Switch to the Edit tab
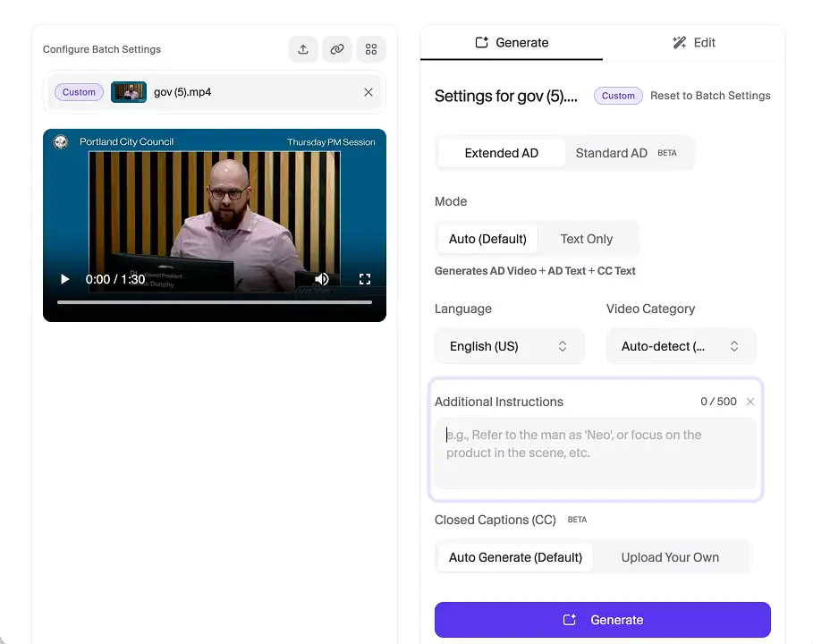The image size is (813, 644). point(694,42)
